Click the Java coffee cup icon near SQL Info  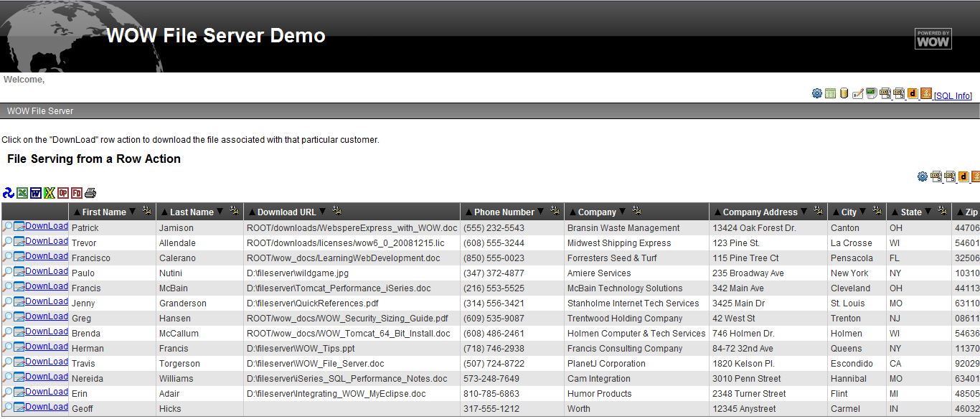(x=926, y=93)
